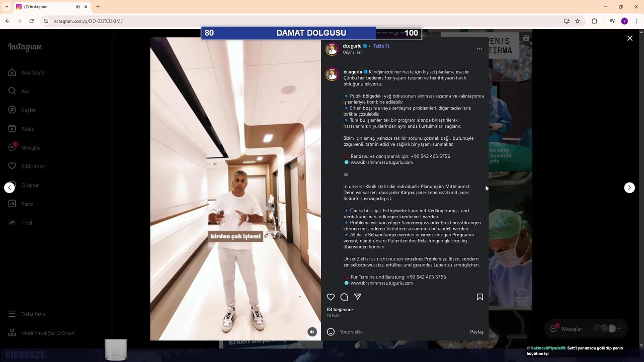644x362 pixels.
Task: Click the video of man in hallway
Action: click(x=235, y=189)
